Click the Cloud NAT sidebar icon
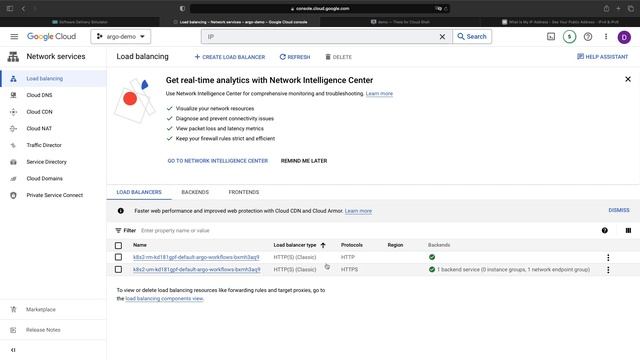 pos(13,129)
